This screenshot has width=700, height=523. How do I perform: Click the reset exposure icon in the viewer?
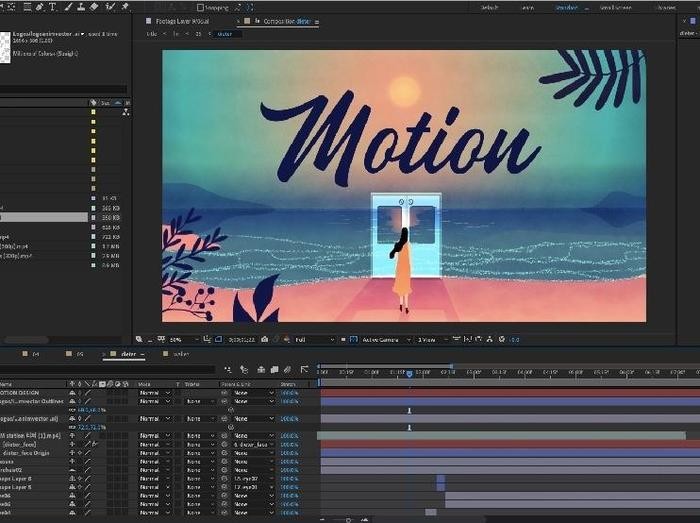pos(502,340)
